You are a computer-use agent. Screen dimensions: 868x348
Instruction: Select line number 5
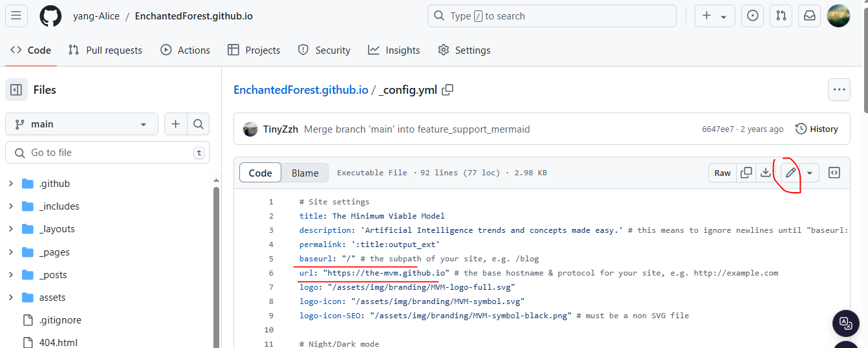[271, 259]
